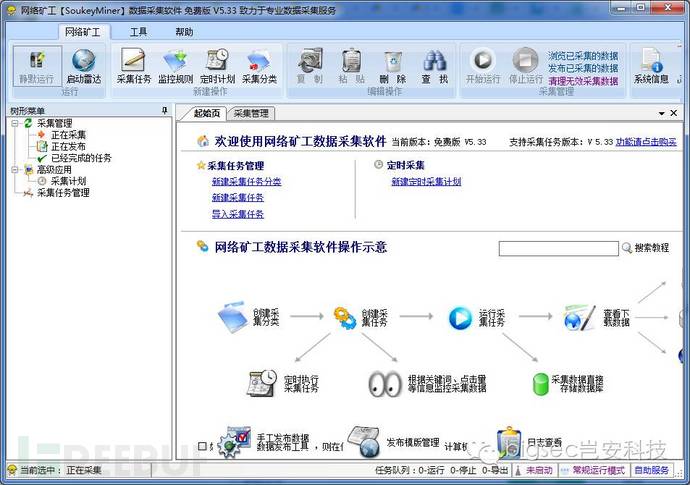690x485 pixels.
Task: Click the eyes monitoring icon
Action: [x=385, y=384]
